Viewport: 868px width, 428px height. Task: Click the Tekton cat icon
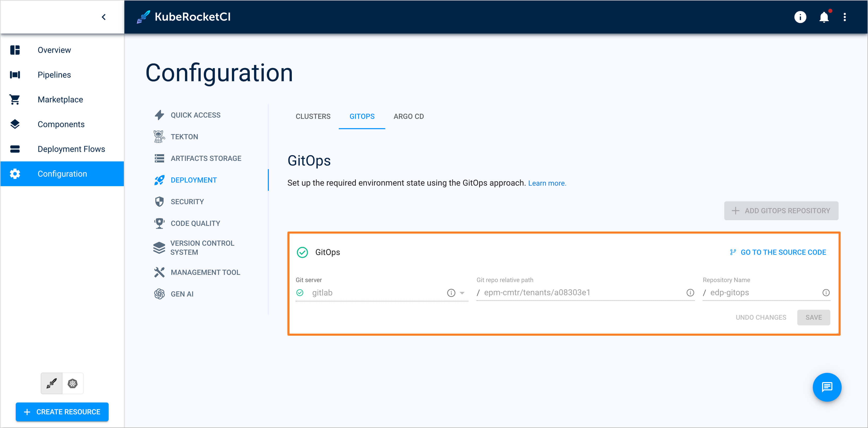(159, 136)
